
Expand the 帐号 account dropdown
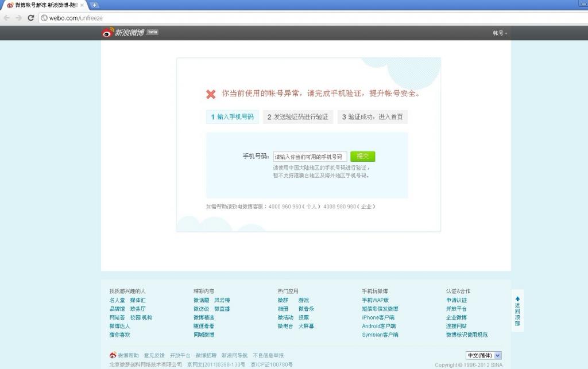[500, 33]
